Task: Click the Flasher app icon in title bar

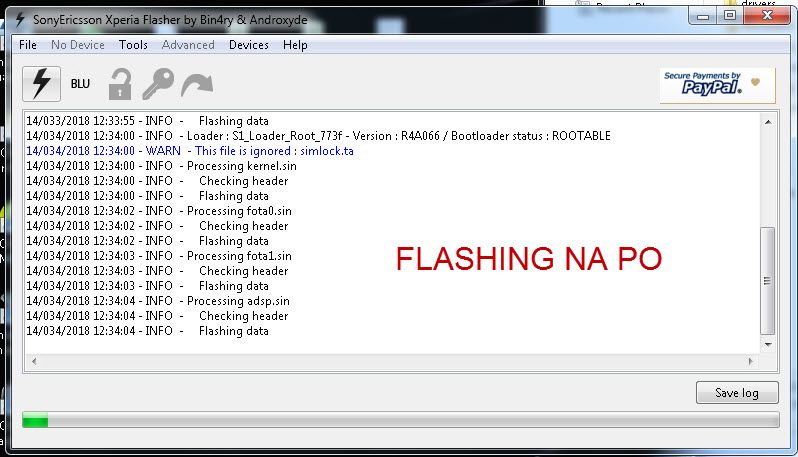Action: click(x=20, y=20)
